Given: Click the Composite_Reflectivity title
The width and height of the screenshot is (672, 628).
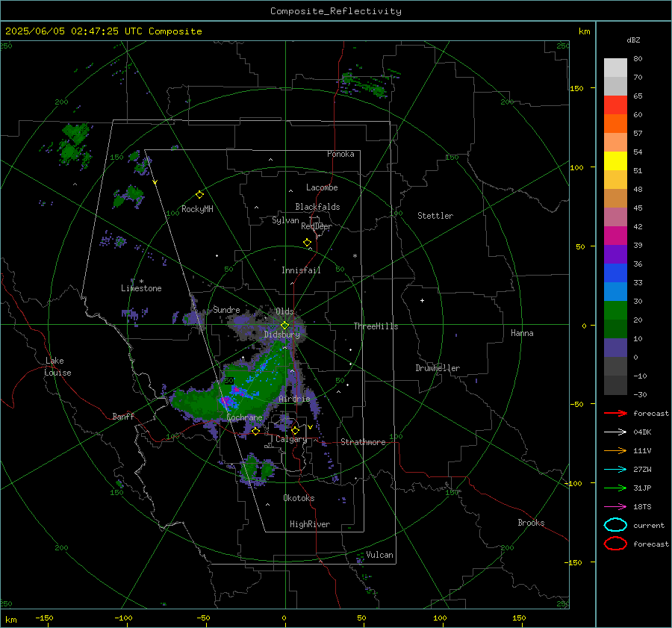Looking at the screenshot, I should pyautogui.click(x=336, y=11).
